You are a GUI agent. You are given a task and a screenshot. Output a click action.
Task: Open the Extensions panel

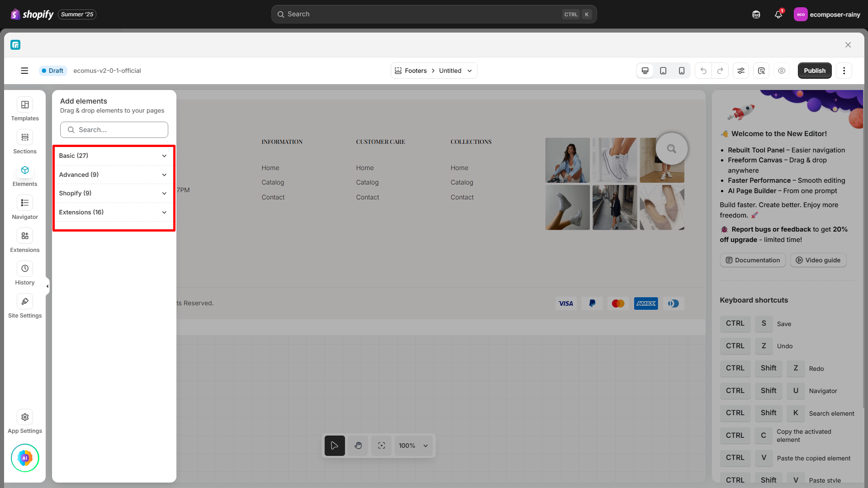click(24, 240)
